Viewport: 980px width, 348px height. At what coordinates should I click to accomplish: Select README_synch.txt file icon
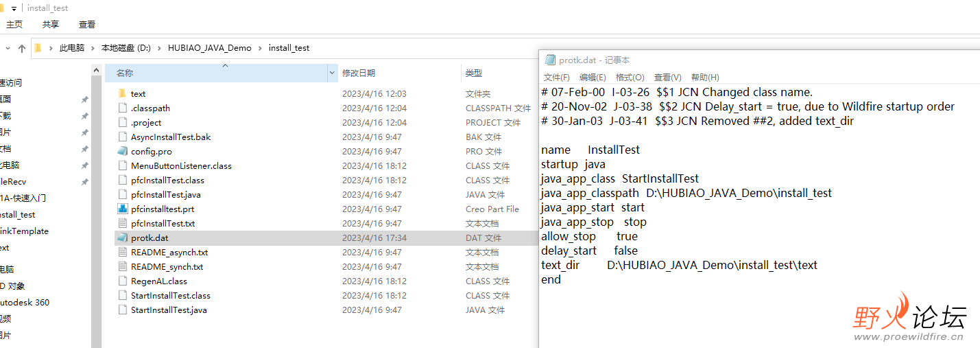[x=122, y=266]
